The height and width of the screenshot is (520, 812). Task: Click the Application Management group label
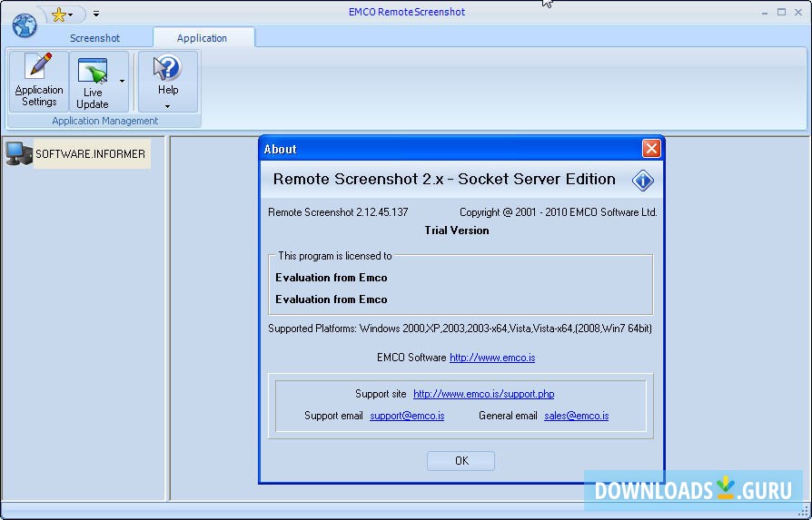pyautogui.click(x=105, y=121)
